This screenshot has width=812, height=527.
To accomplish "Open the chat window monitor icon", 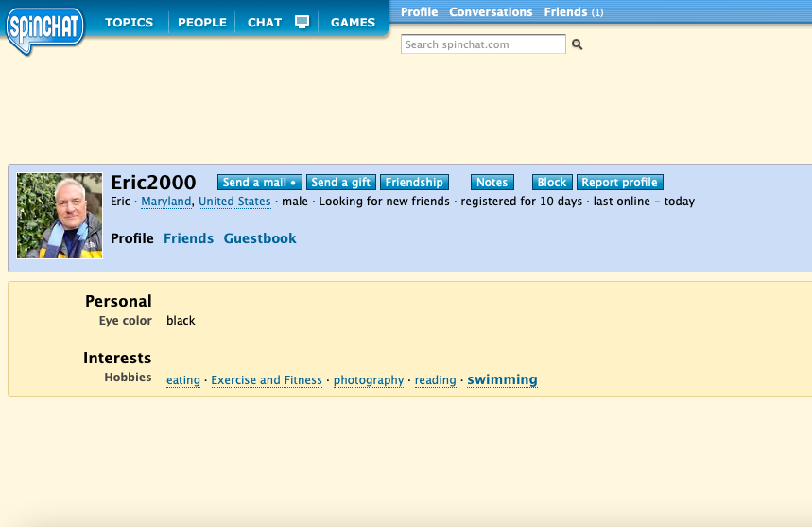I will point(302,22).
